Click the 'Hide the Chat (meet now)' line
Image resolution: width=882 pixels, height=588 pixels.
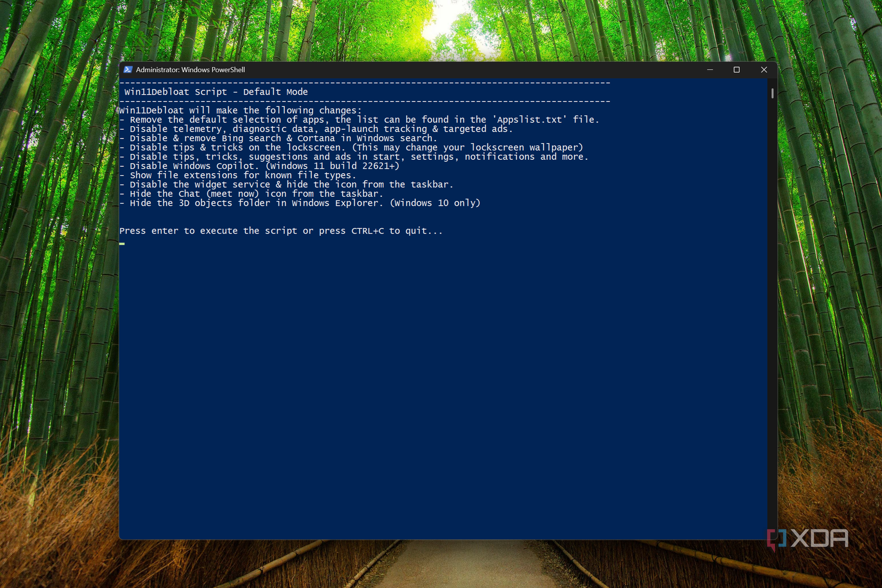(251, 194)
